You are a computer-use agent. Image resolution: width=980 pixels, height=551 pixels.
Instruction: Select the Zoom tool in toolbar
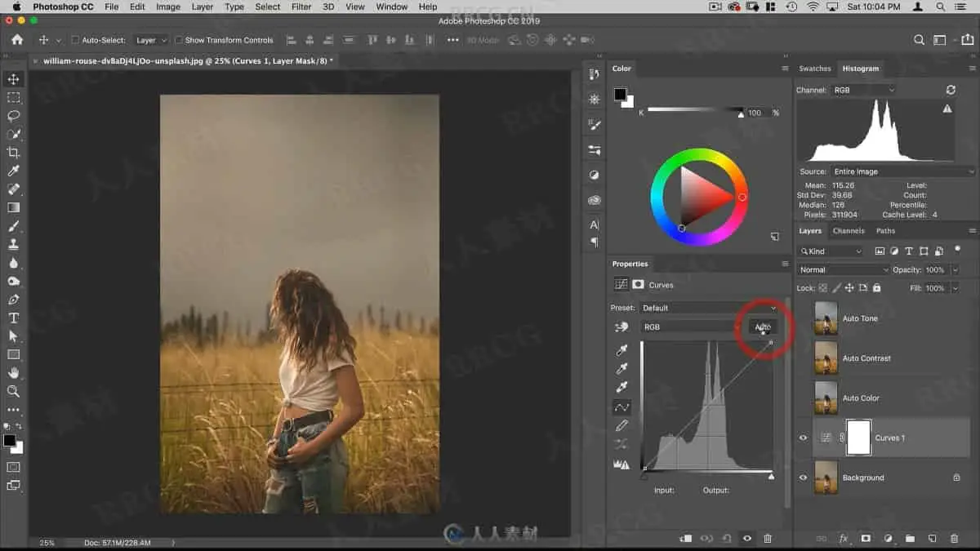tap(13, 391)
